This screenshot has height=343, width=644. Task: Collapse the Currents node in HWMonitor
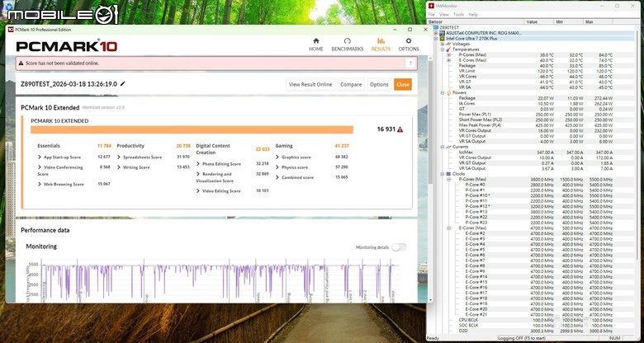coord(442,147)
